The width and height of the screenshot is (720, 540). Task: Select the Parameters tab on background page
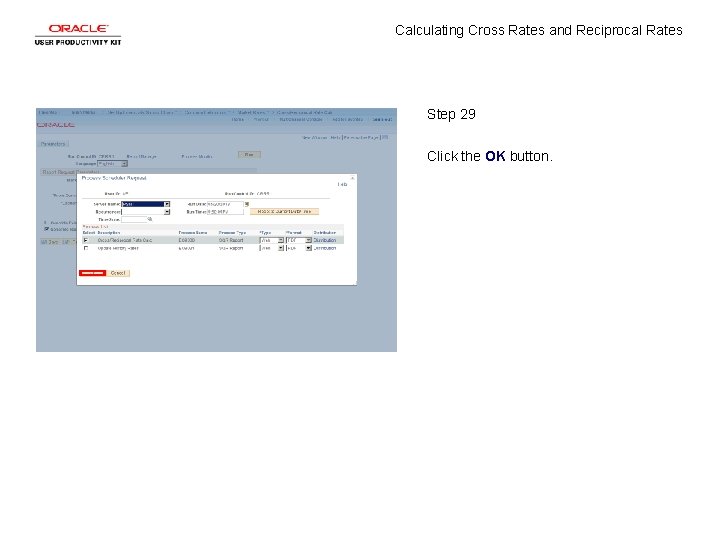[x=53, y=144]
